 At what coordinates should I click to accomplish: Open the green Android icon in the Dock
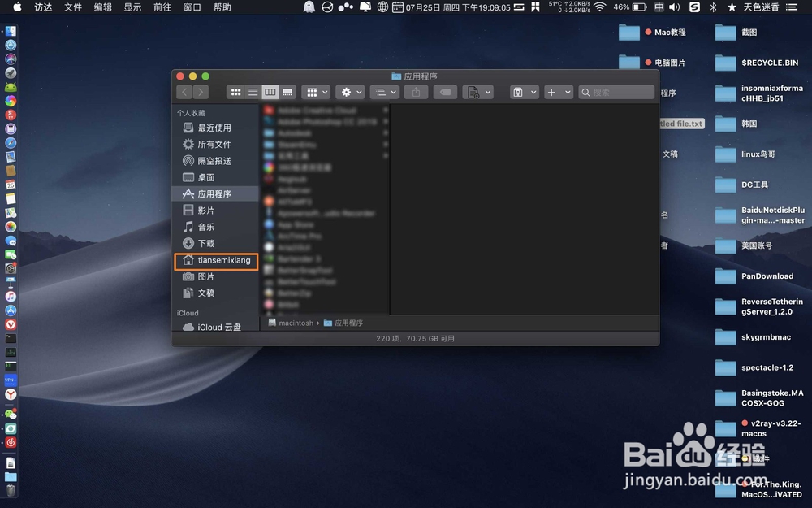[11, 87]
